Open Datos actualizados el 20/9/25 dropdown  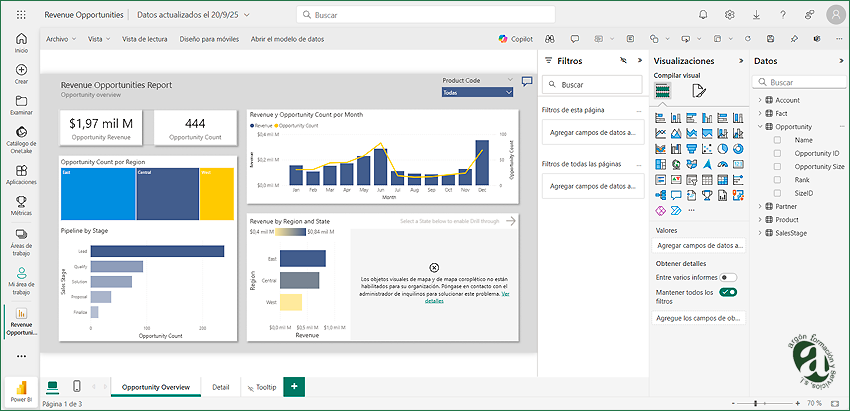point(193,15)
